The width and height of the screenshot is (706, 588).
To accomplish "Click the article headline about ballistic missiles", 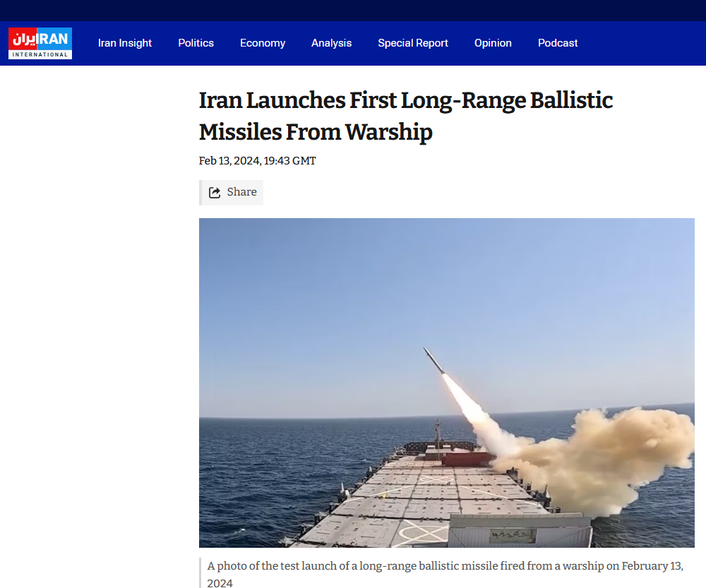I will click(406, 116).
